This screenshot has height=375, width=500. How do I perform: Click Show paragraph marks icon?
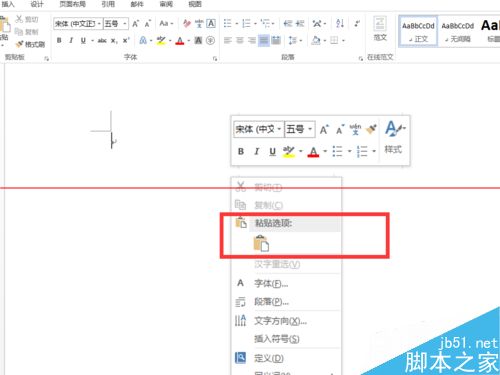357,23
